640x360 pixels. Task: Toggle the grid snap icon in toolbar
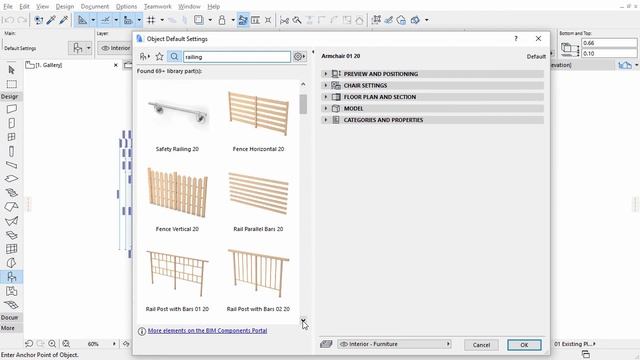[x=151, y=20]
